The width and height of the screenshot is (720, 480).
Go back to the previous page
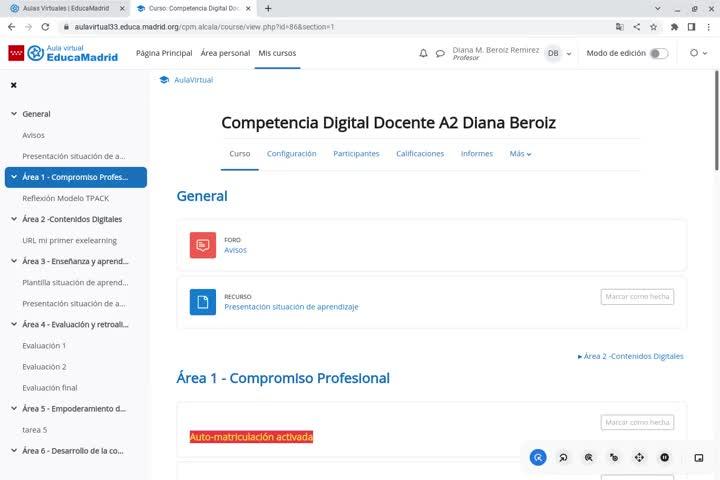click(x=11, y=27)
